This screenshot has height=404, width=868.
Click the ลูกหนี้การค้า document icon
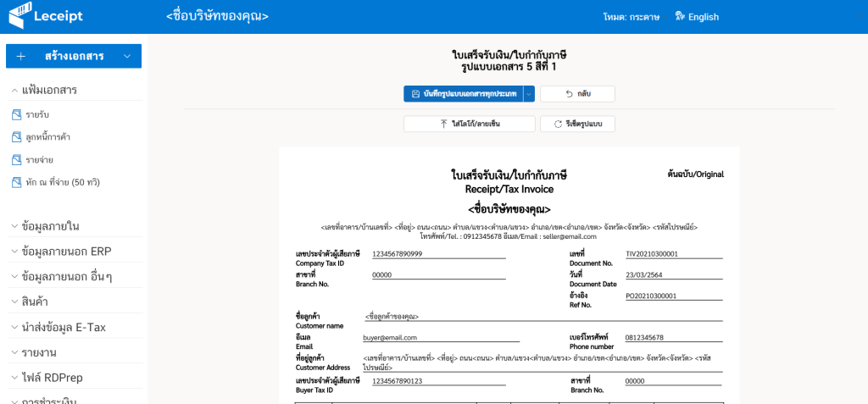15,136
